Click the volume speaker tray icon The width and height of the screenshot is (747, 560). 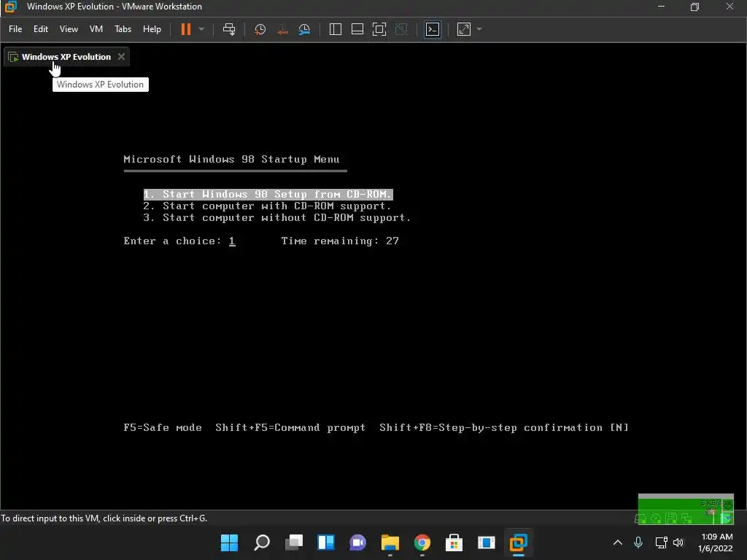678,542
